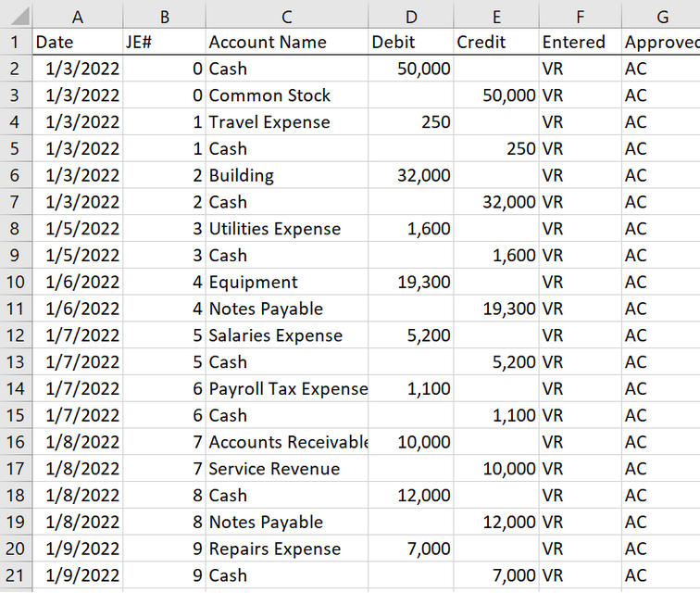Select the 'Accounts Receivable' cell

(287, 442)
